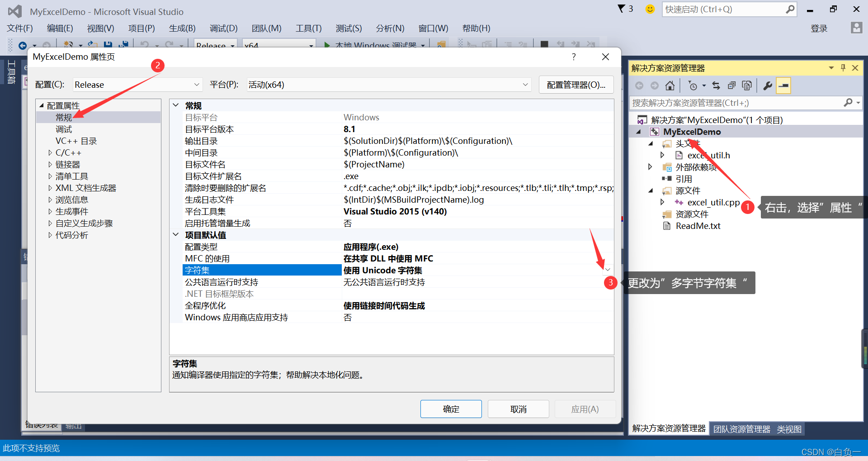
Task: Open the 生成(B) menu
Action: 182,29
